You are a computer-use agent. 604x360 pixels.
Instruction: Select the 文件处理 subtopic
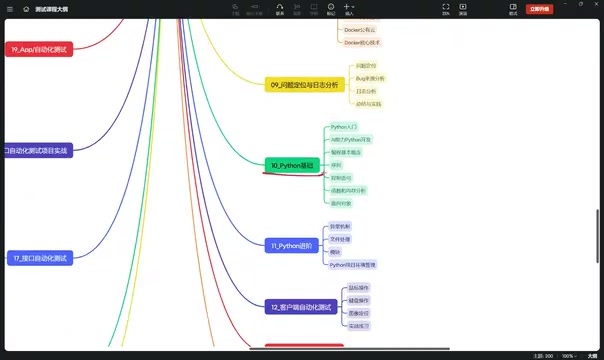click(340, 239)
